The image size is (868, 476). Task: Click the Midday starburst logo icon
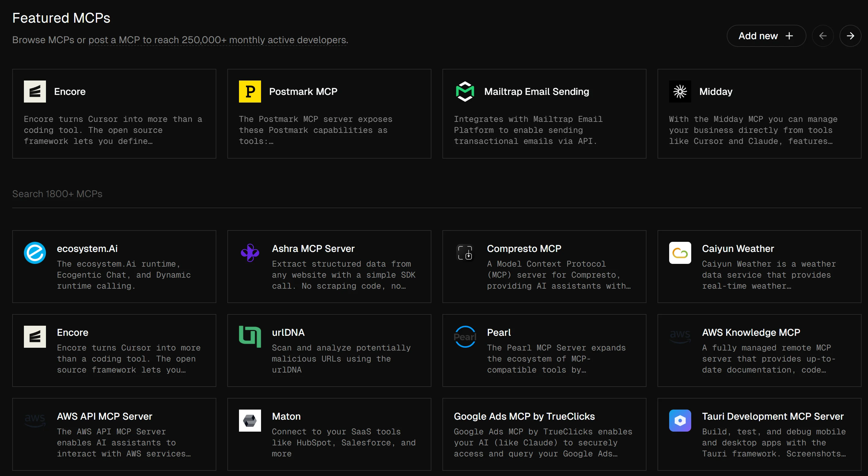click(x=680, y=91)
